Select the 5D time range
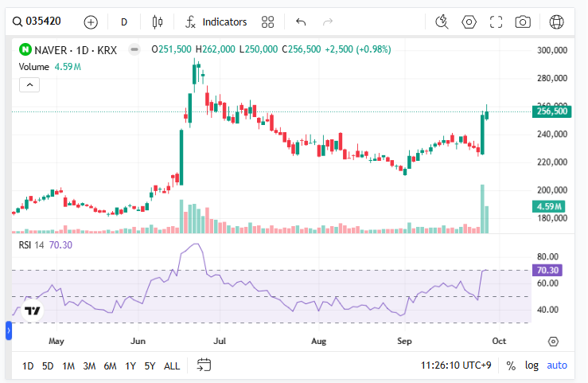Viewport: 588px width, 383px height. 48,365
